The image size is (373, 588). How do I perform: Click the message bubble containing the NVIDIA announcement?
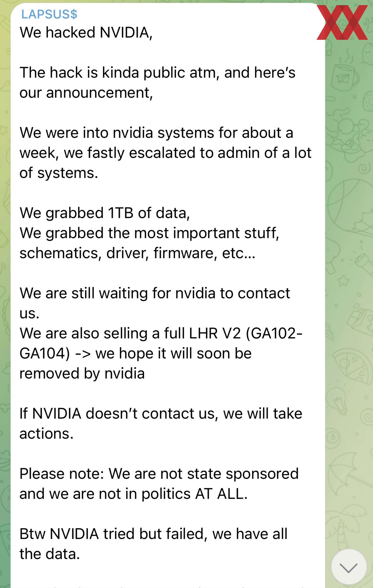click(166, 293)
